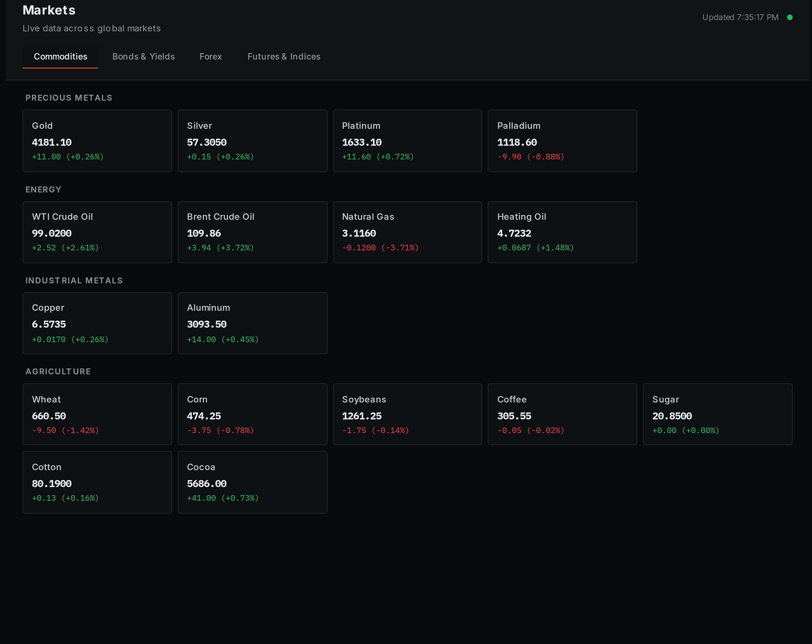
Task: Open the Coffee card
Action: click(x=562, y=414)
